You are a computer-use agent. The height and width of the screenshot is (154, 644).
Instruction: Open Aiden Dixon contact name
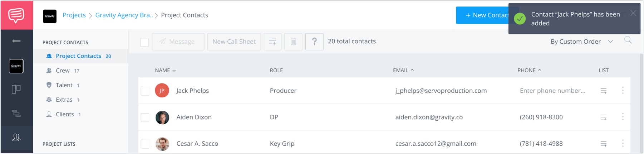point(194,117)
